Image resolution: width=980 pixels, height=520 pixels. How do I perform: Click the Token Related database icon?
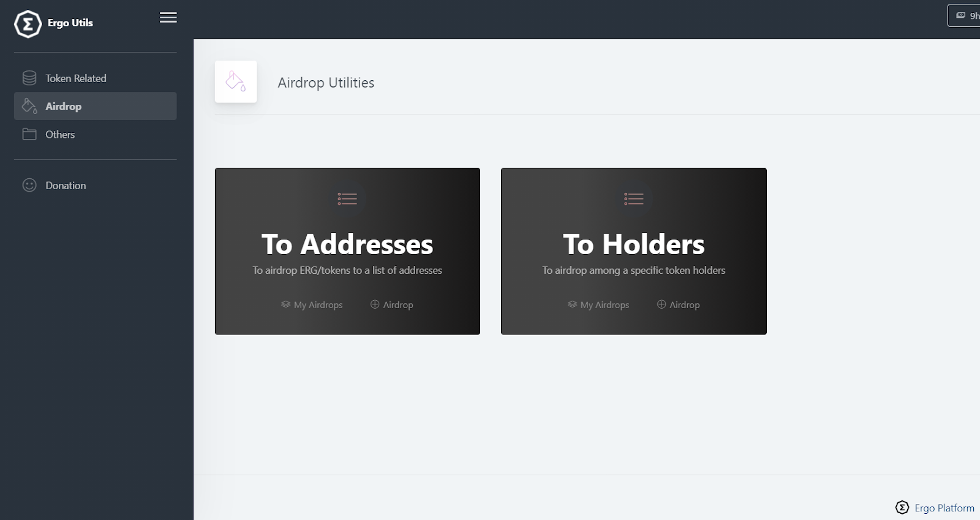(x=29, y=78)
